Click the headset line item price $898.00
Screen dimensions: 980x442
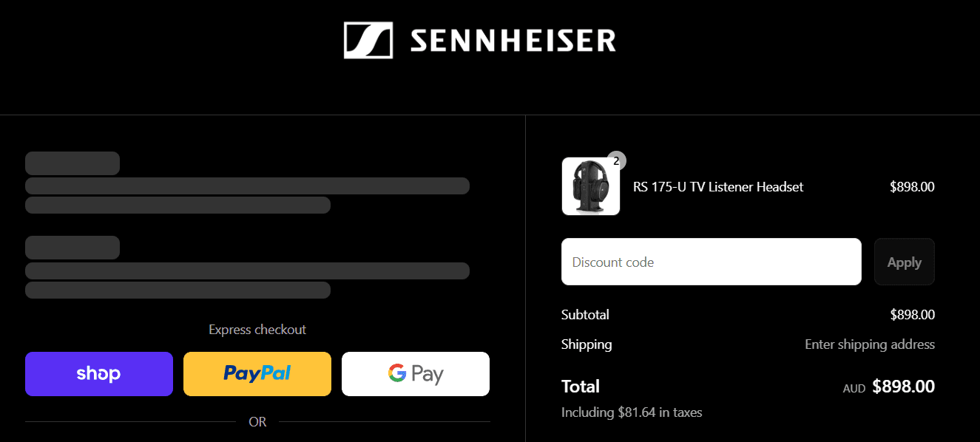tap(912, 187)
